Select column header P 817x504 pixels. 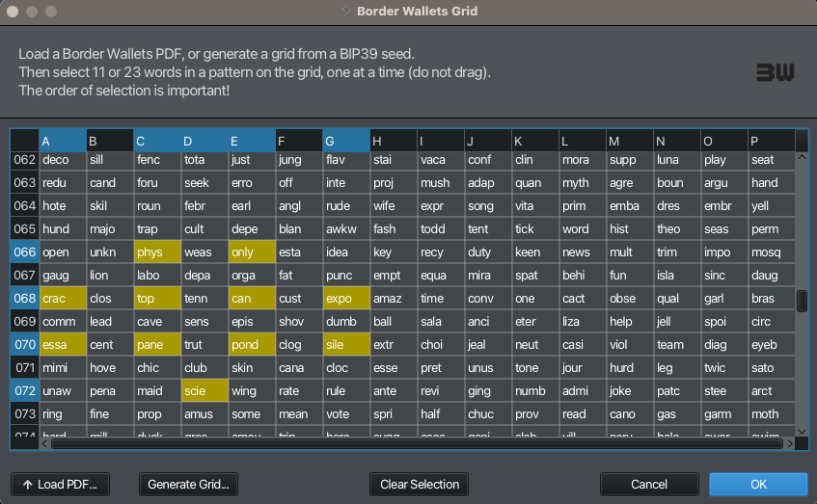tap(771, 141)
